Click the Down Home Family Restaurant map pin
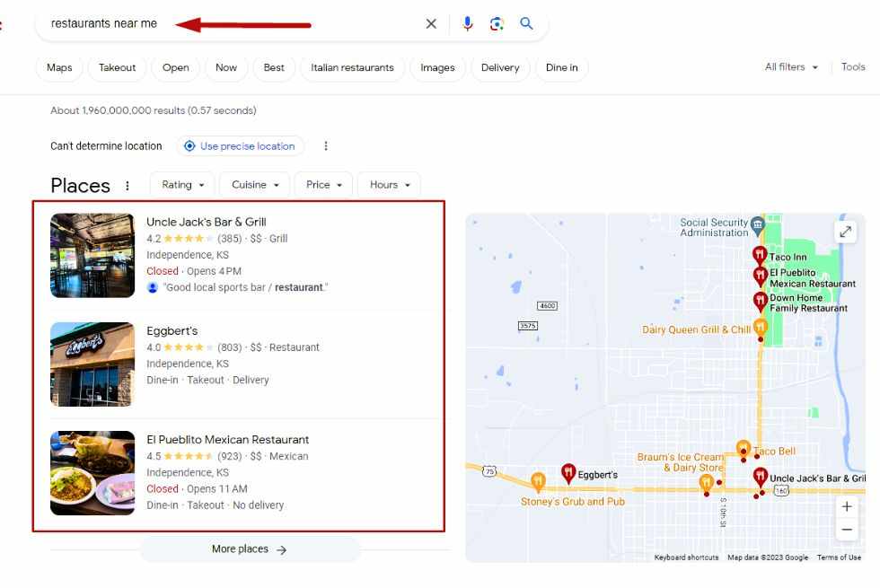Screen dimensions: 880x588 pos(760,302)
